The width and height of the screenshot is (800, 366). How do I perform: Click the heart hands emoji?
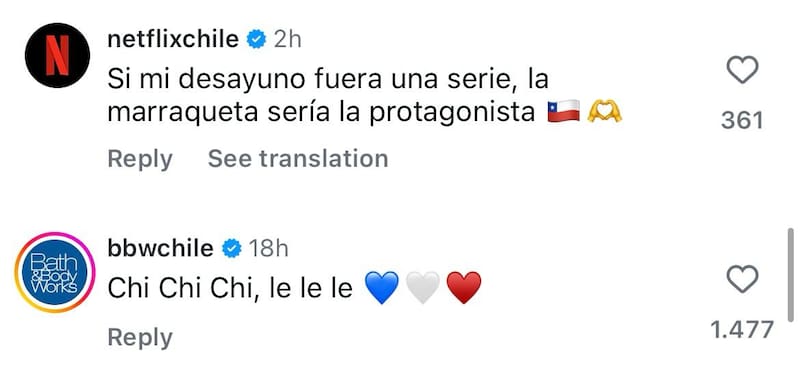point(605,111)
